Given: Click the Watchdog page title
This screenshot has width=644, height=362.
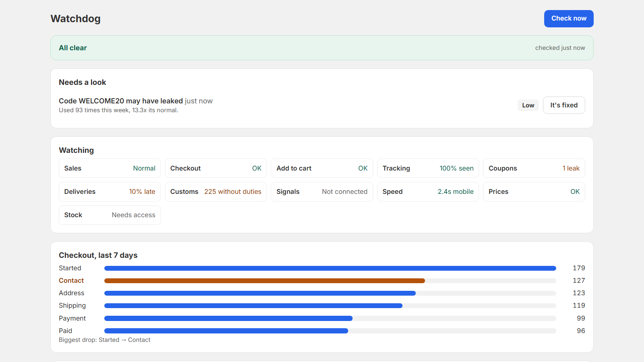Looking at the screenshot, I should pos(76,19).
